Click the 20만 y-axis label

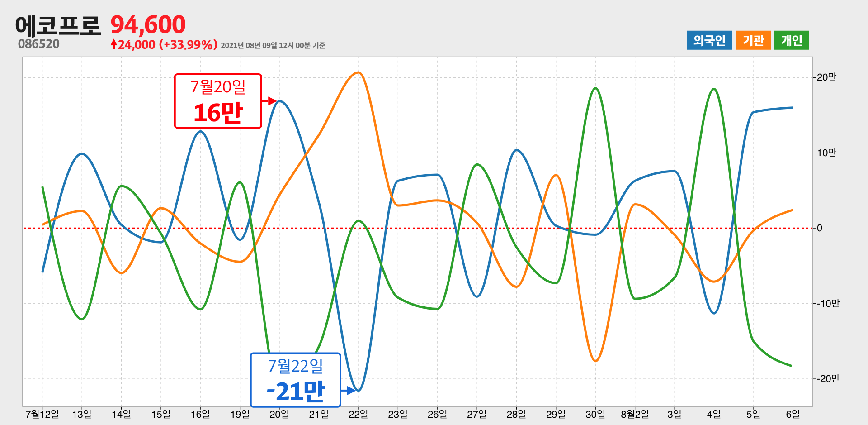(826, 77)
